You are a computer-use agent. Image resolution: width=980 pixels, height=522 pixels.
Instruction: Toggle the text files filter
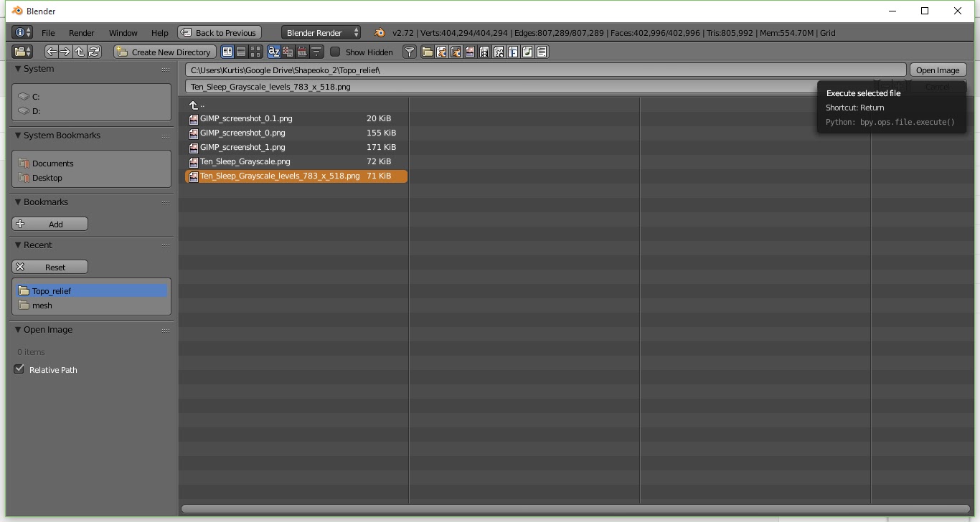[x=542, y=52]
